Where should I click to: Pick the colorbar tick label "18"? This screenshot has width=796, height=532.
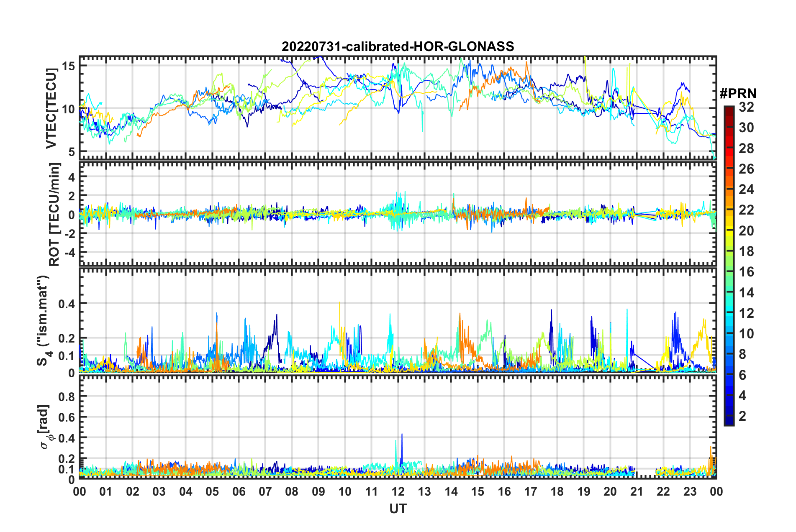point(746,251)
